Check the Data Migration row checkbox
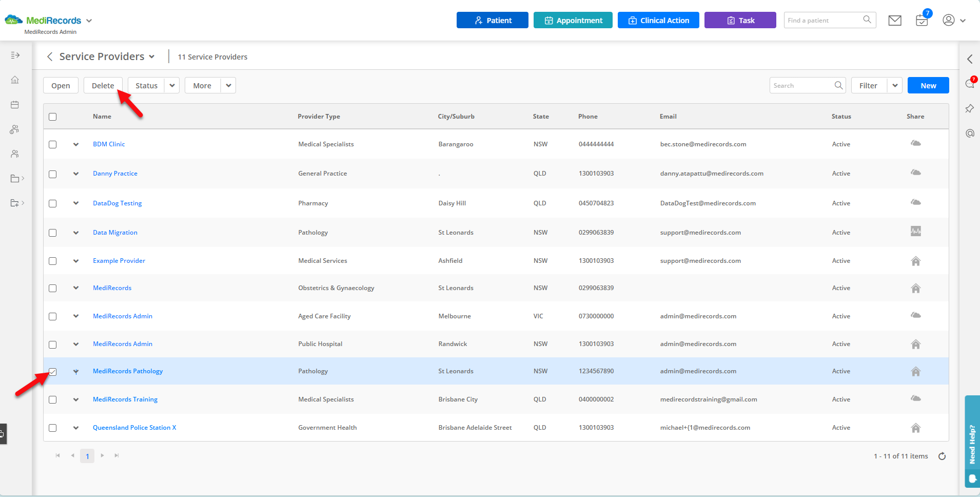Image resolution: width=980 pixels, height=497 pixels. (x=52, y=233)
